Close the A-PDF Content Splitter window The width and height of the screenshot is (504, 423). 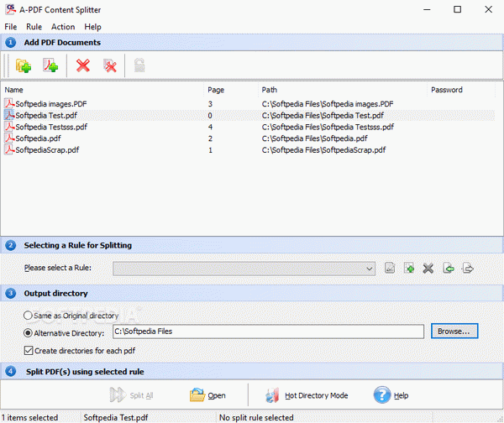(x=488, y=9)
